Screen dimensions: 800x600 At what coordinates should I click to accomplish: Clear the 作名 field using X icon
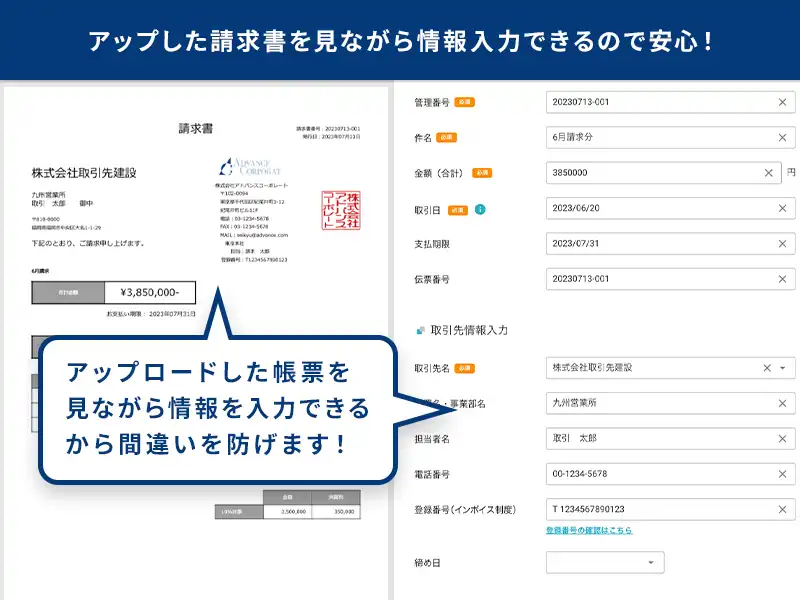pyautogui.click(x=782, y=137)
